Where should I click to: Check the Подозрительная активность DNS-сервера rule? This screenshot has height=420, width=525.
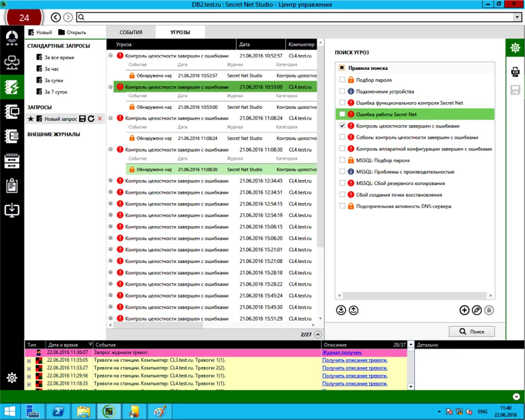(x=342, y=206)
